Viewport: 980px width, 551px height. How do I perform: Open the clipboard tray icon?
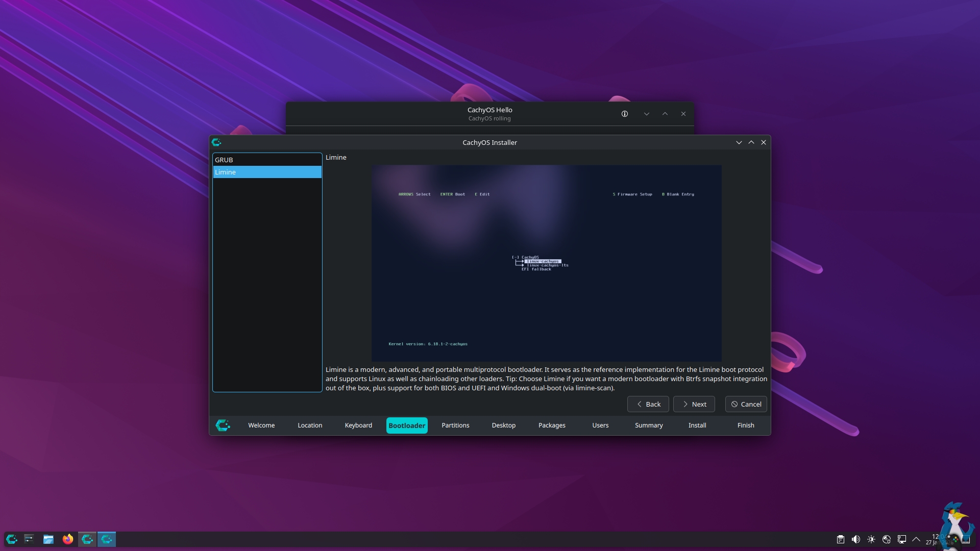click(841, 539)
